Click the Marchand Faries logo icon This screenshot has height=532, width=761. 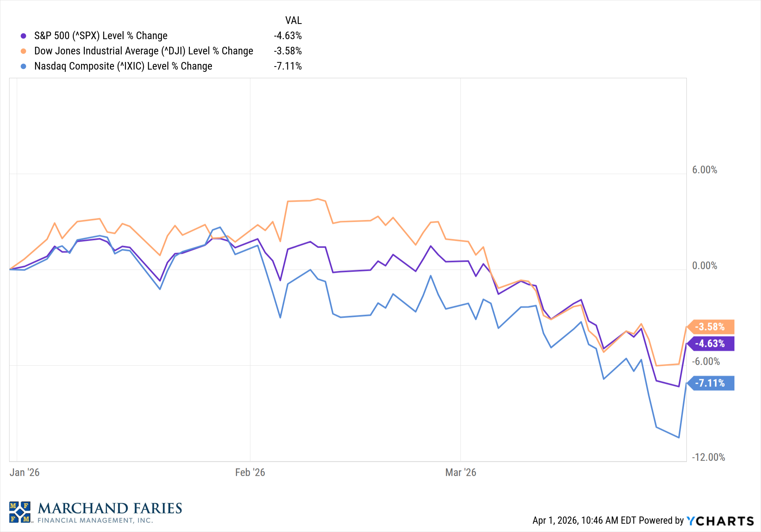20,512
